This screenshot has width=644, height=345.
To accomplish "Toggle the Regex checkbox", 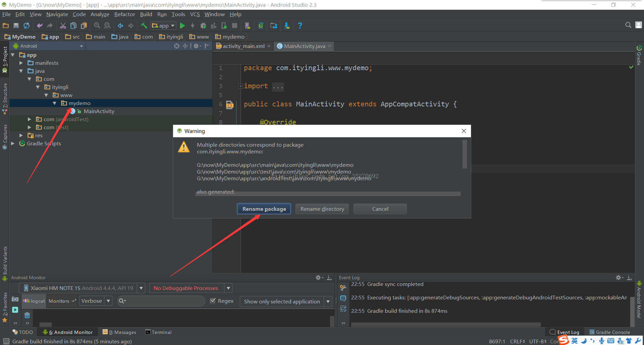I will tap(213, 301).
